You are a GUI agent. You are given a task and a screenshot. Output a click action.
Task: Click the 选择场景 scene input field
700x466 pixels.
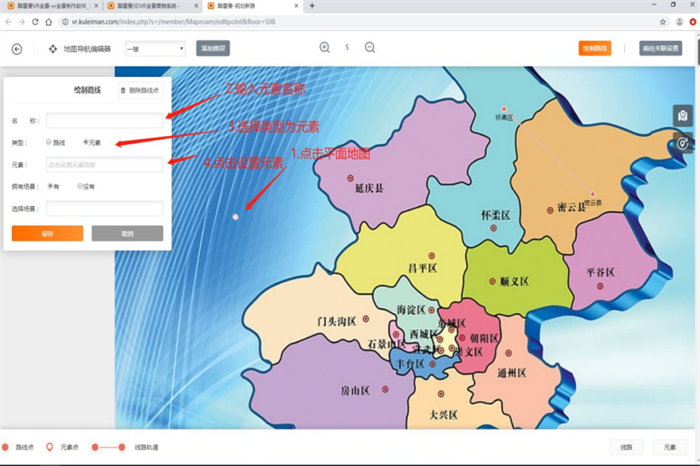tap(104, 208)
